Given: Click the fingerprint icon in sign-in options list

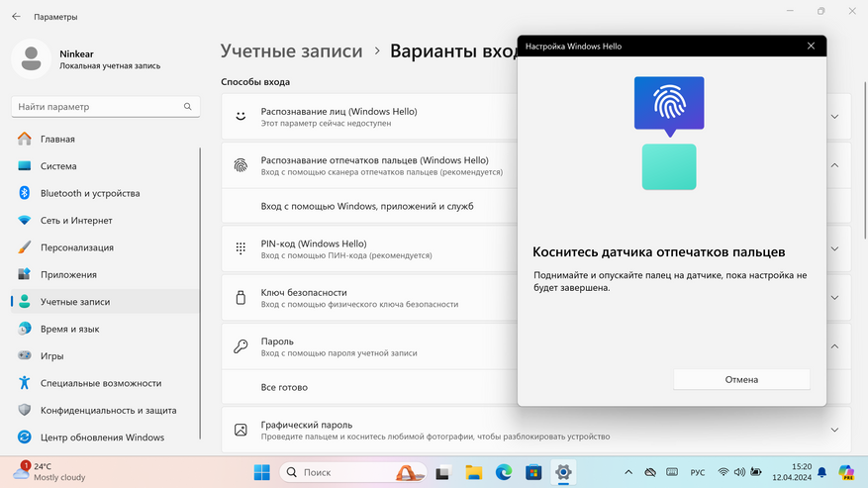Looking at the screenshot, I should [x=241, y=165].
